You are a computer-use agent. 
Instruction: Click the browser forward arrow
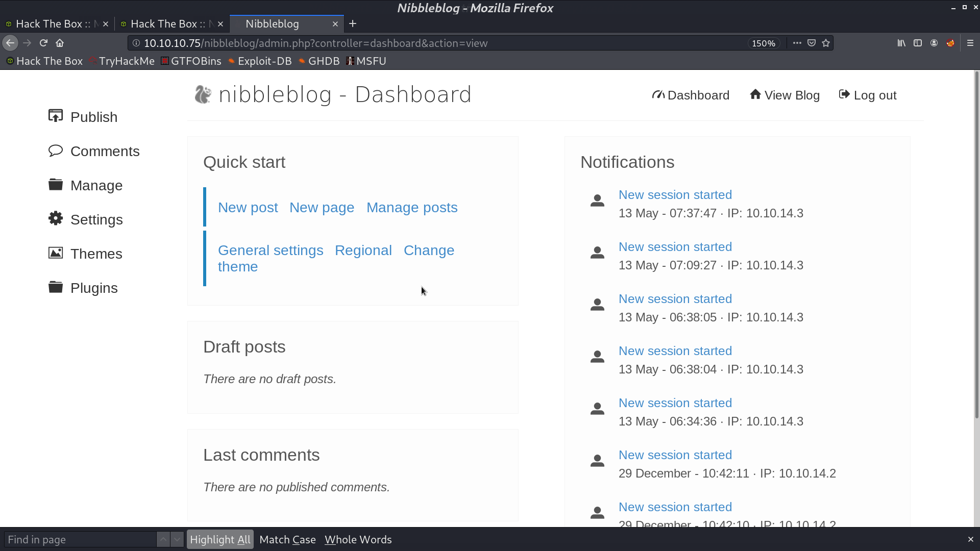click(x=27, y=43)
